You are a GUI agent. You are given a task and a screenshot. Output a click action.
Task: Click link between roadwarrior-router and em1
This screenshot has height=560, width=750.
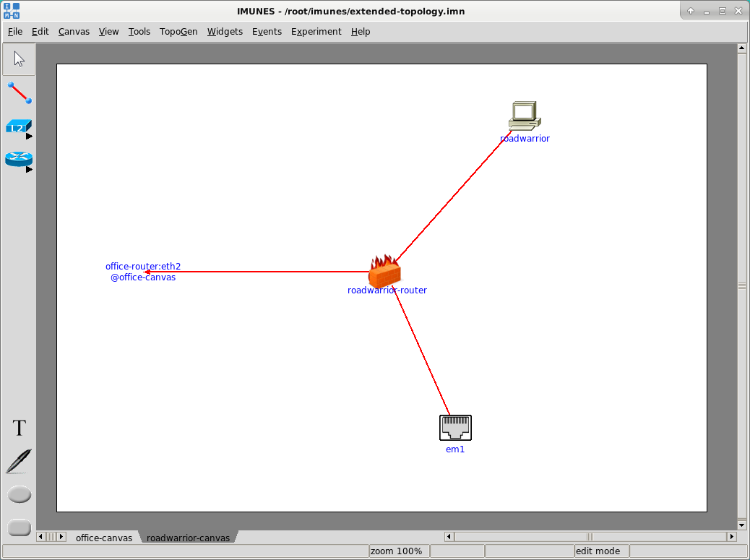(x=422, y=351)
